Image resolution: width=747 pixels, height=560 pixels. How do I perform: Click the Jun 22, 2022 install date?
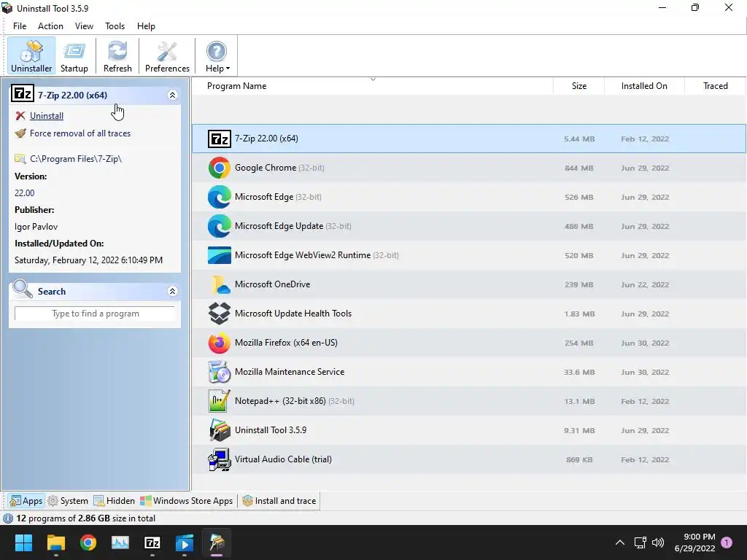click(645, 285)
